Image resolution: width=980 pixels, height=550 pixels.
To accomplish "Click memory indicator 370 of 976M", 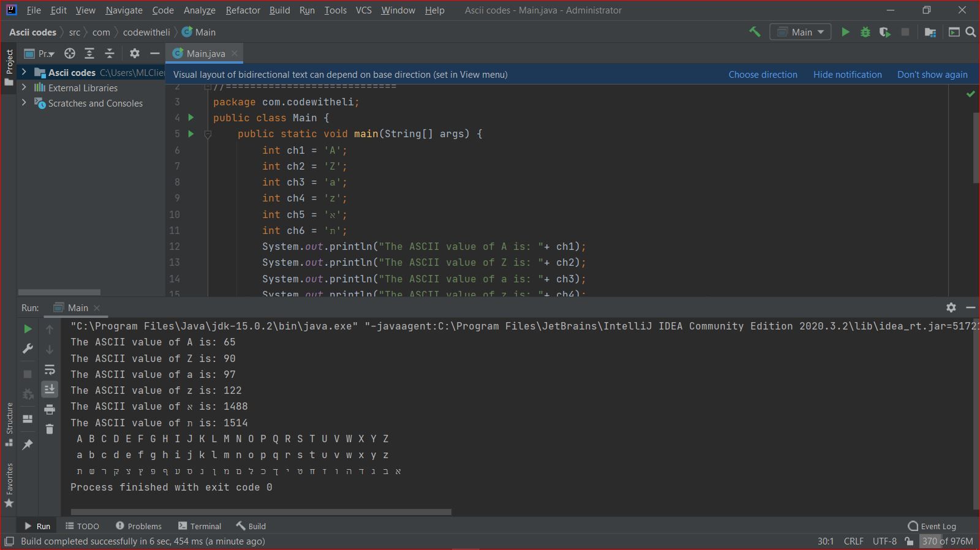I will tap(948, 541).
